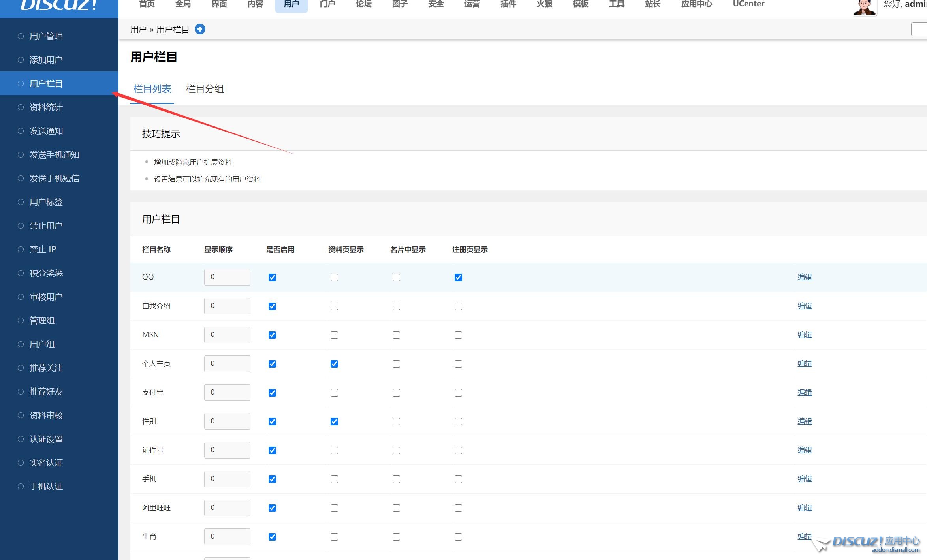
Task: Toggle 注册页显示 checkbox for QQ
Action: 458,277
